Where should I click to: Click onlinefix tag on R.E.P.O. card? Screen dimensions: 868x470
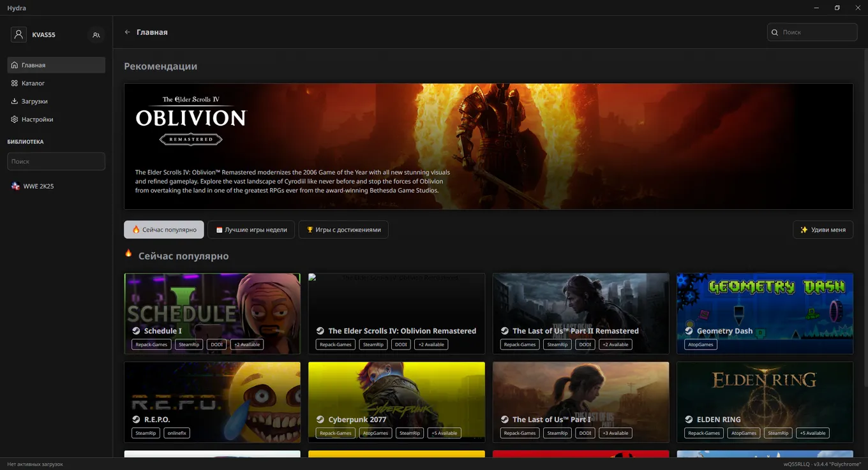[x=177, y=433]
